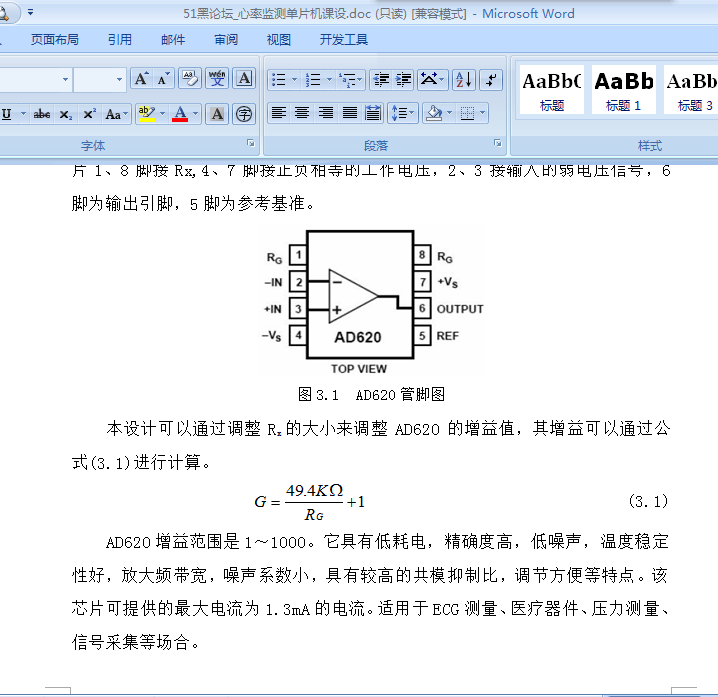Open Font dialog launcher
This screenshot has height=697, width=718.
pyautogui.click(x=251, y=143)
